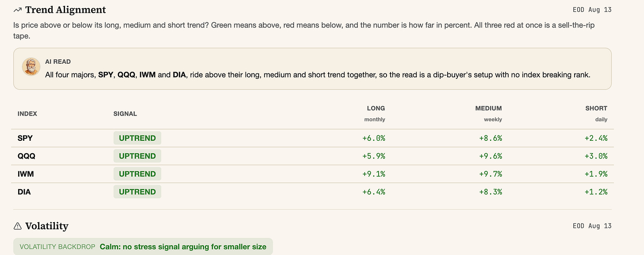Click the Volatility section EOD Aug 13 date
The width and height of the screenshot is (644, 255).
click(x=592, y=226)
